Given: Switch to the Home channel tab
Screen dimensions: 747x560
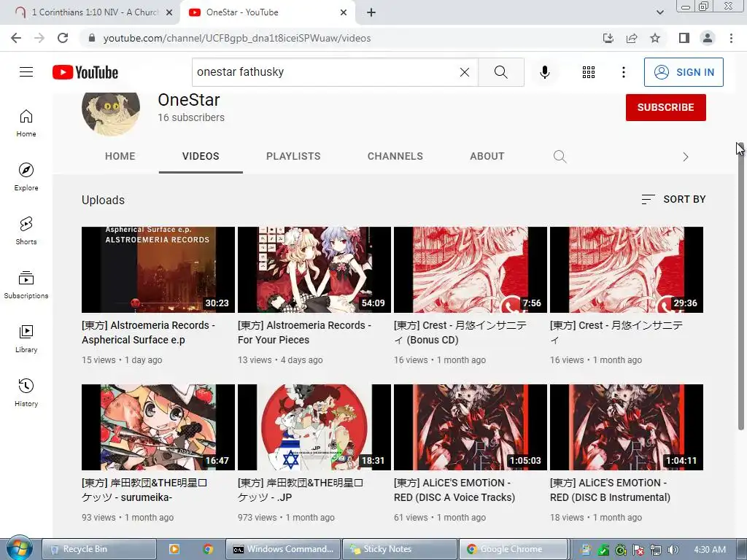Looking at the screenshot, I should [x=120, y=156].
